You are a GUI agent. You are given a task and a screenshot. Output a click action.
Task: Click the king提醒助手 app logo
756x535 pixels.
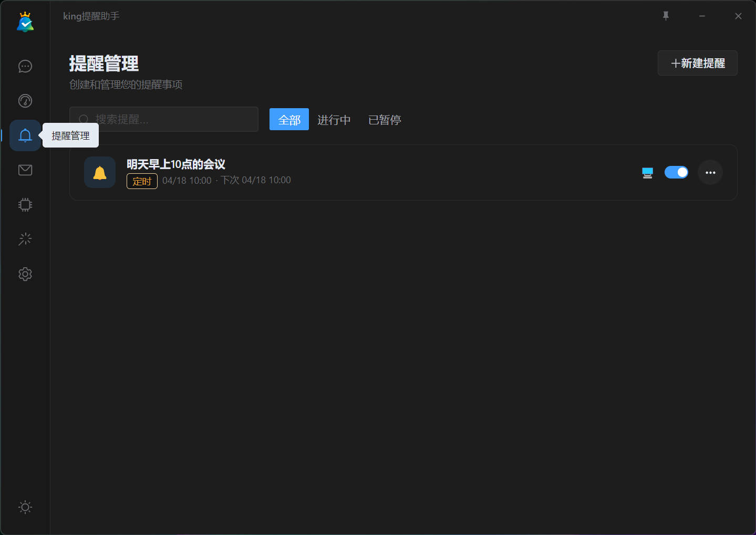pyautogui.click(x=25, y=22)
